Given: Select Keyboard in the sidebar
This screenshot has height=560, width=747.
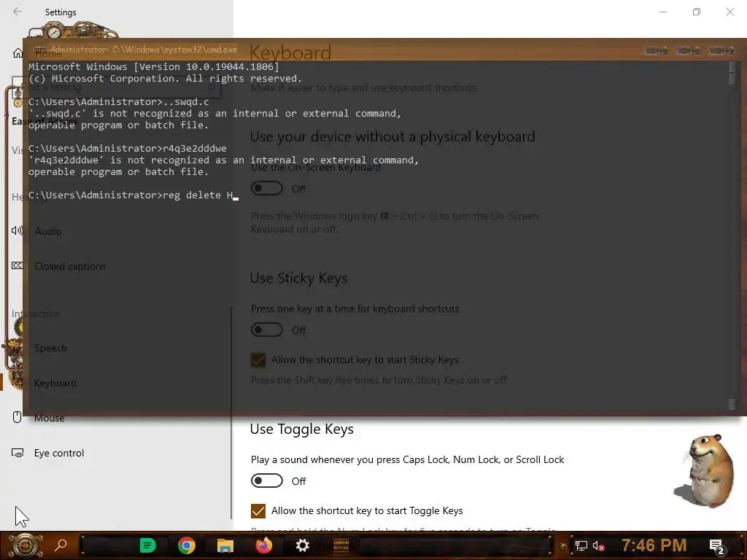Looking at the screenshot, I should [x=55, y=384].
